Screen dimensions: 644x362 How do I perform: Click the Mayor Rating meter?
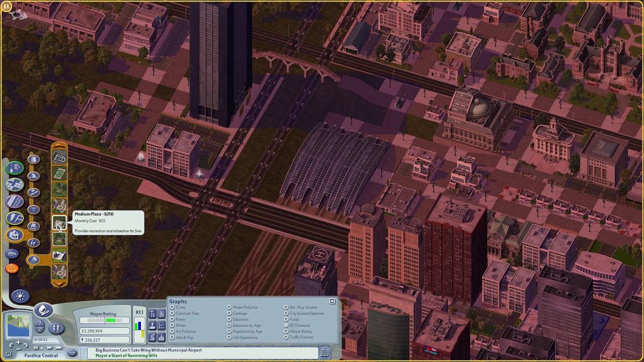(105, 320)
